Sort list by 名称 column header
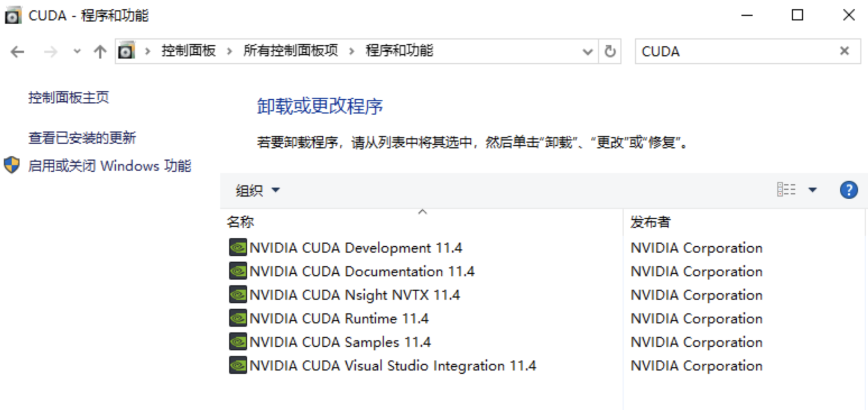This screenshot has height=410, width=868. coord(240,222)
